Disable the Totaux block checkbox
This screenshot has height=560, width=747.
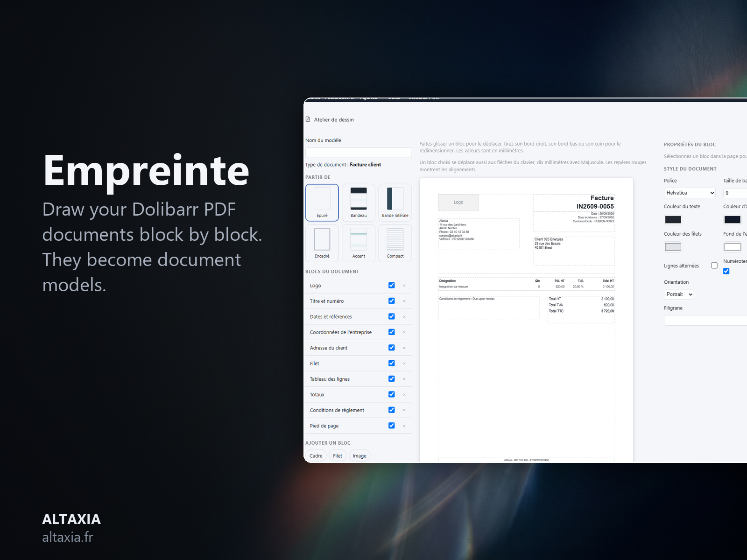pyautogui.click(x=392, y=394)
